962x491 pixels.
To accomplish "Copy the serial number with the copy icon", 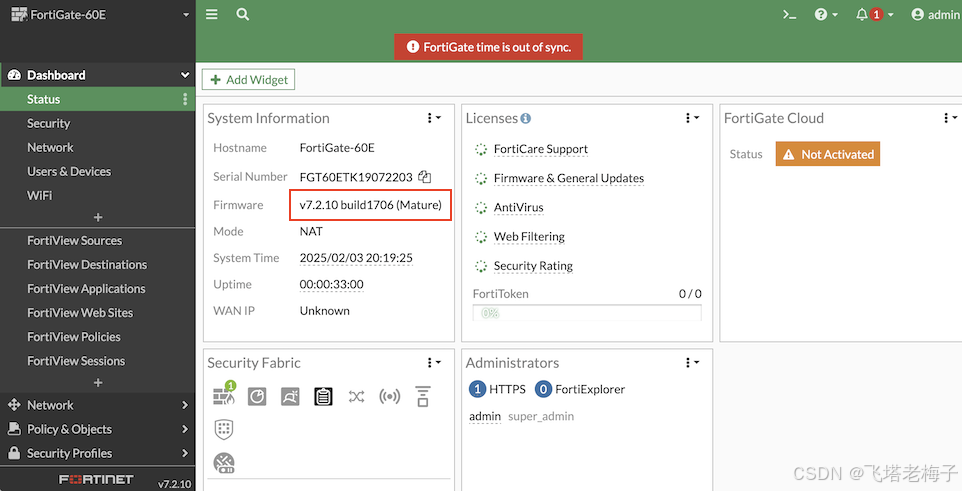I will point(425,177).
